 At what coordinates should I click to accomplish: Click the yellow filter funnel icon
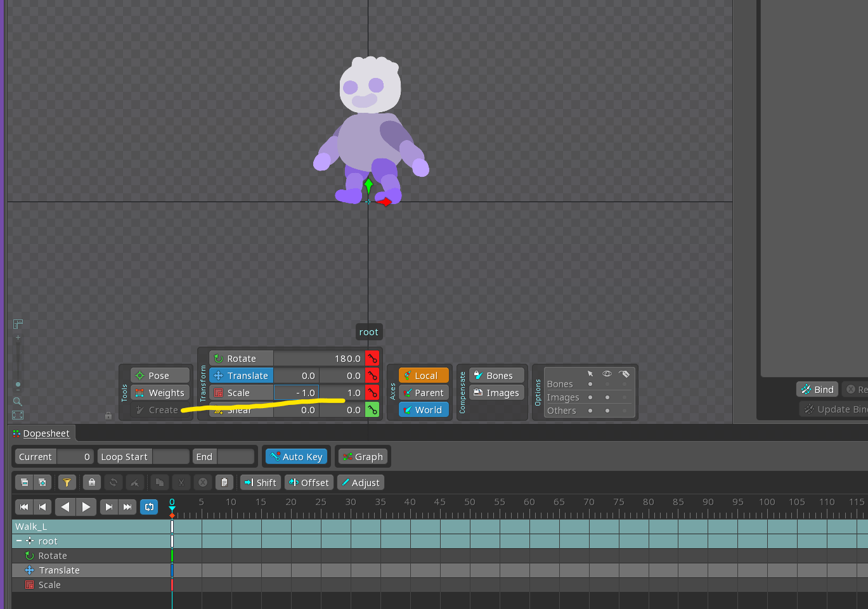(x=67, y=482)
